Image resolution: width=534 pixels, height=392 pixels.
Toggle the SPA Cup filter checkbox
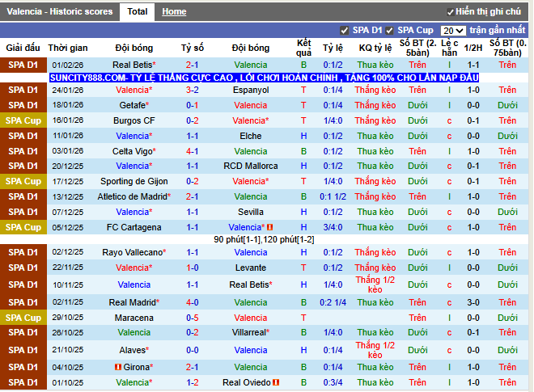click(390, 30)
